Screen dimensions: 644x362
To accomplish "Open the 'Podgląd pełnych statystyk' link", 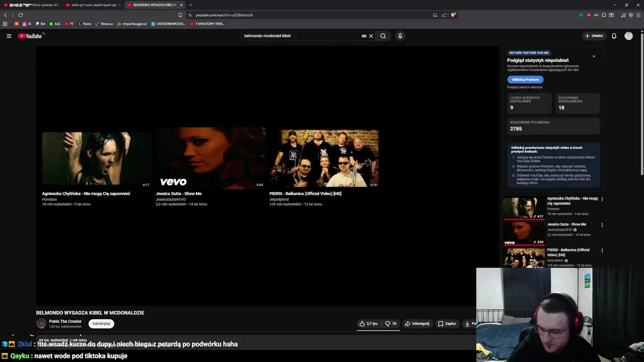I will point(525,87).
